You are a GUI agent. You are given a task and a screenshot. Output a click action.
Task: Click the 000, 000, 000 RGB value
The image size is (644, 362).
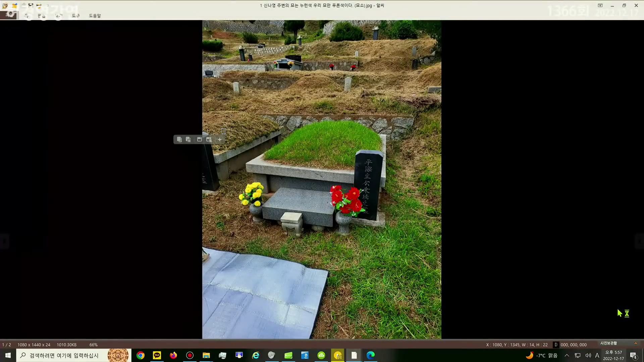(x=574, y=345)
